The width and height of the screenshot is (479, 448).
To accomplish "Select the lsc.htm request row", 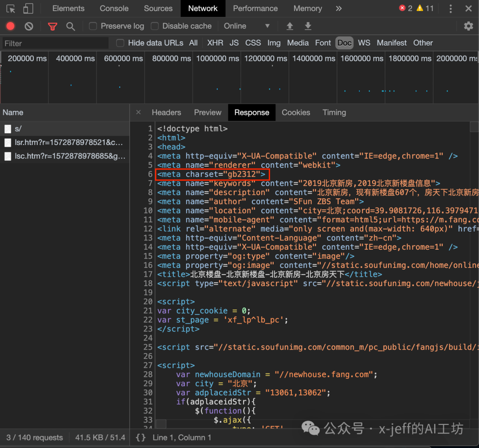I will (x=65, y=156).
